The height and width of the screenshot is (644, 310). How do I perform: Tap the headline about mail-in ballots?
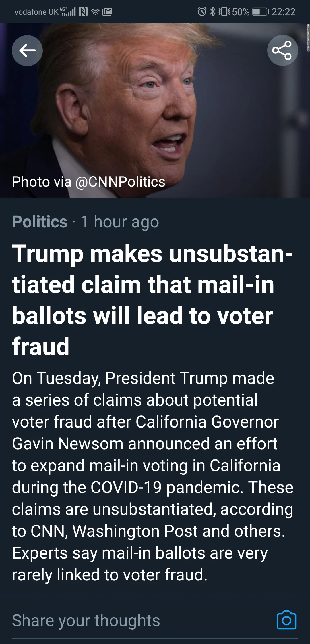[152, 300]
